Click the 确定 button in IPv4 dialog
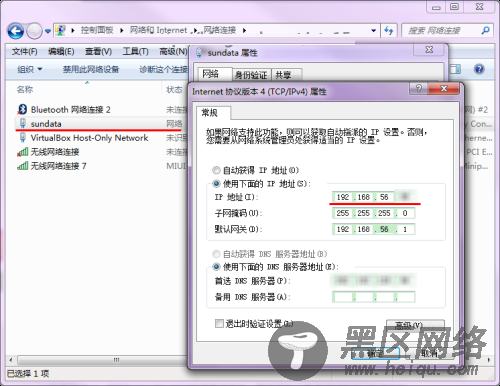The width and height of the screenshot is (500, 386). point(376,353)
